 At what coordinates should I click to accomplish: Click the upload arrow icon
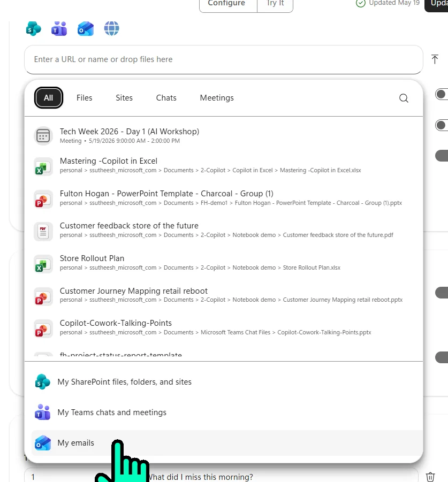pyautogui.click(x=435, y=59)
